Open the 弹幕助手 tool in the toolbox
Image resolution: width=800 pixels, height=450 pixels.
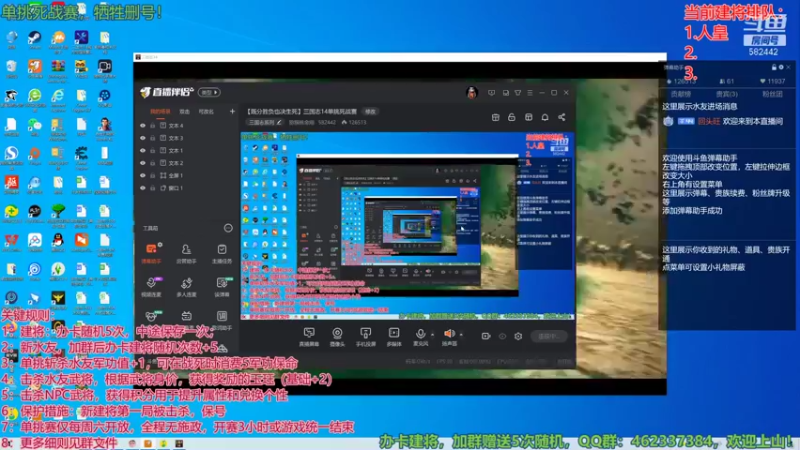click(x=151, y=253)
